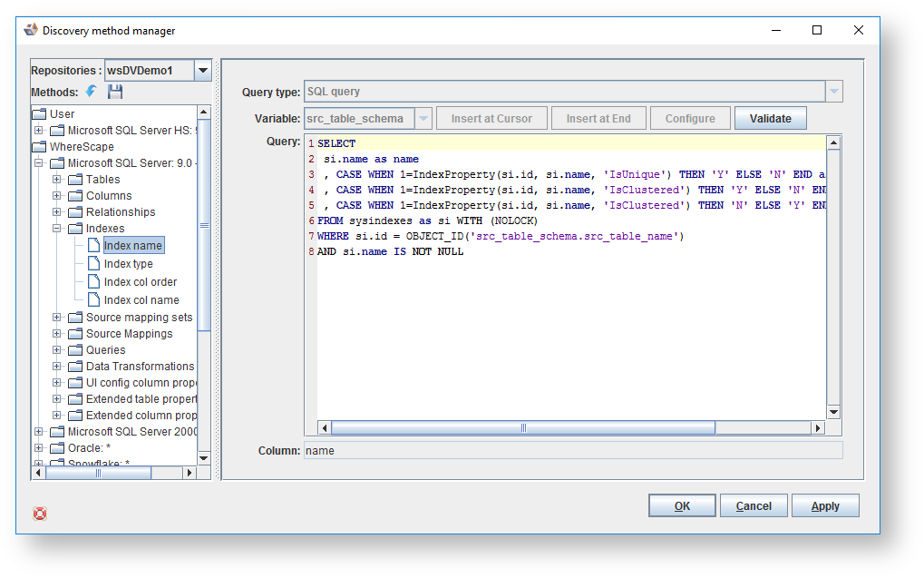
Task: Select the Data Transformations tree item
Action: click(140, 367)
